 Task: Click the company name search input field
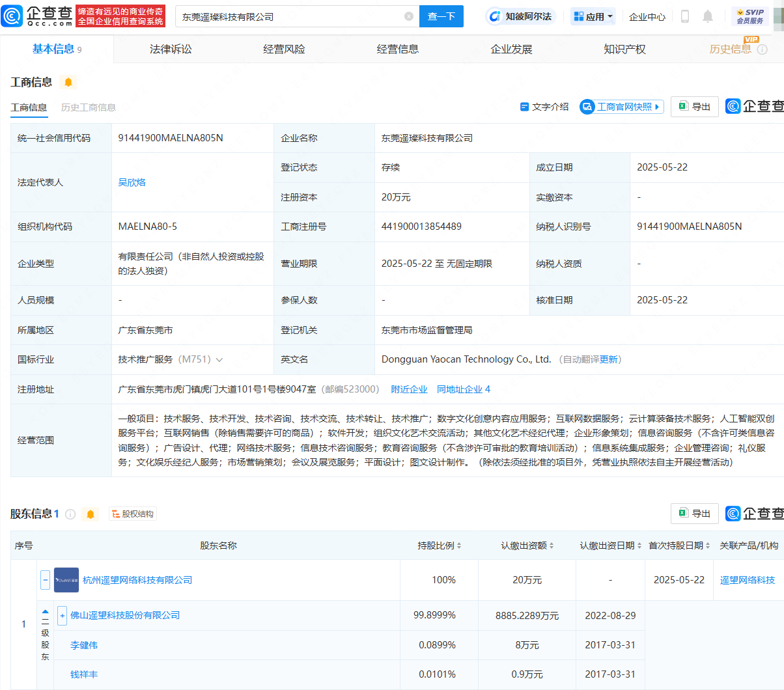(290, 16)
